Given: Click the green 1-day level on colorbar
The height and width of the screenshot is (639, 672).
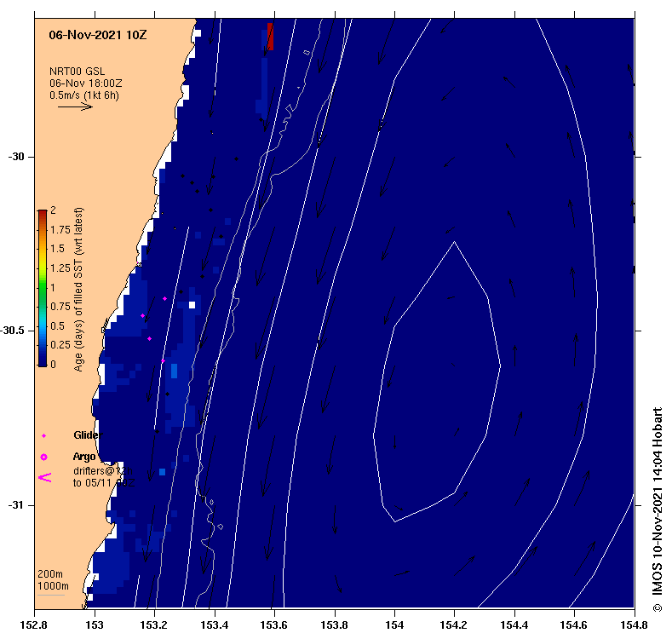Looking at the screenshot, I should (x=43, y=287).
